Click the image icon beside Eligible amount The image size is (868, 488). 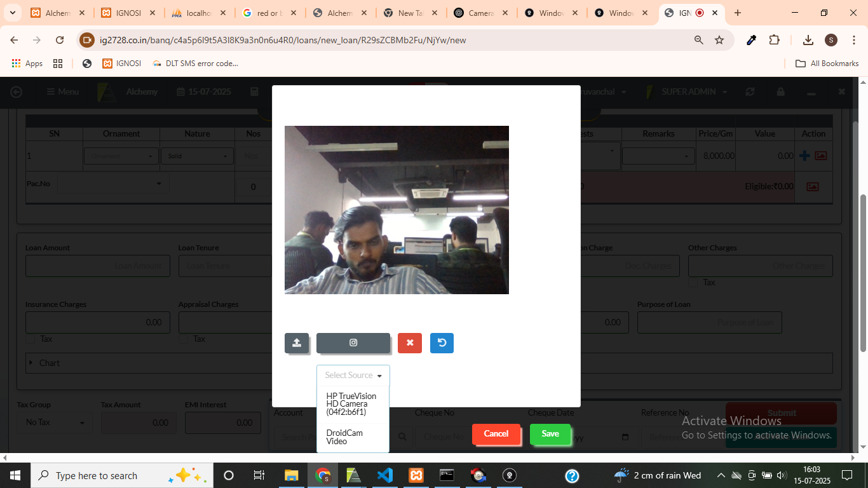click(812, 187)
